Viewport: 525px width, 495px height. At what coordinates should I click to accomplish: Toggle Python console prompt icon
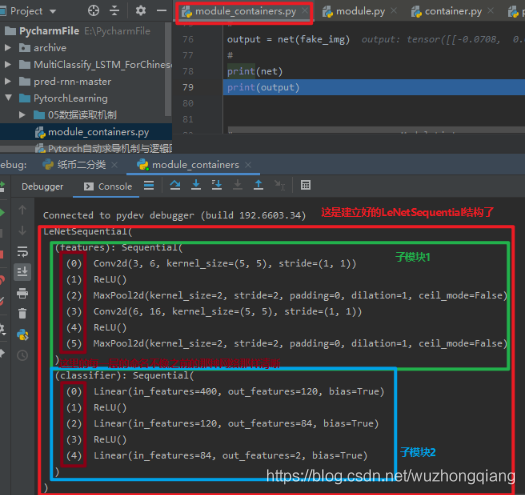pos(22,335)
